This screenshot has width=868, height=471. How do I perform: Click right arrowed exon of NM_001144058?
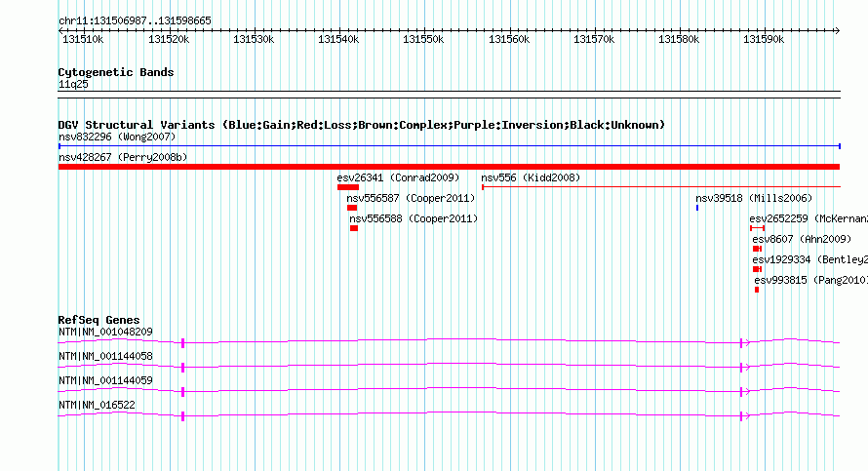pyautogui.click(x=744, y=368)
